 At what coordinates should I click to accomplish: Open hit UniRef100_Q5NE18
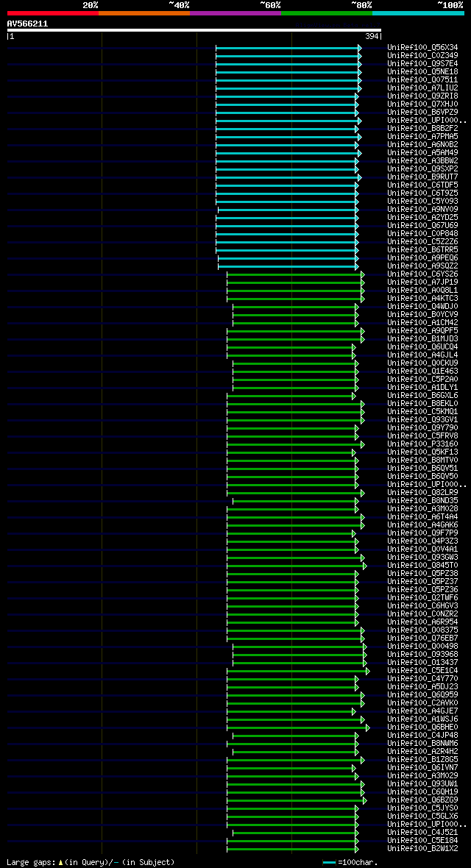[422, 72]
